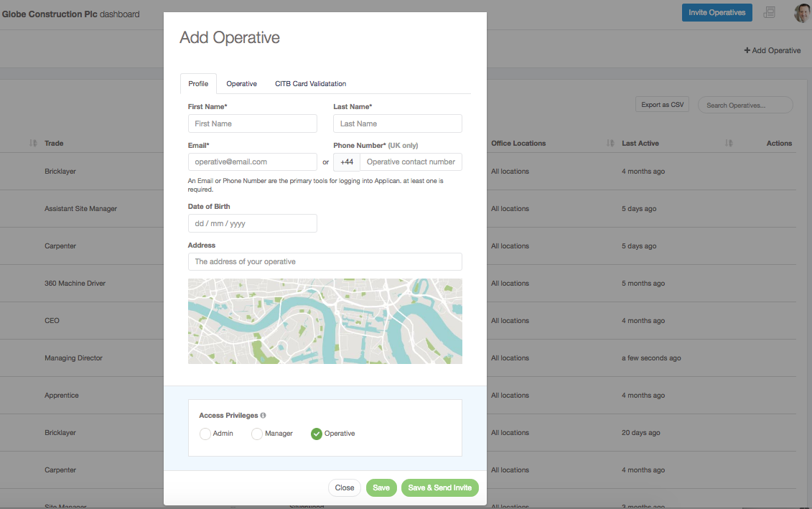Viewport: 812px width, 509px height.
Task: Click the green Save button
Action: point(381,487)
